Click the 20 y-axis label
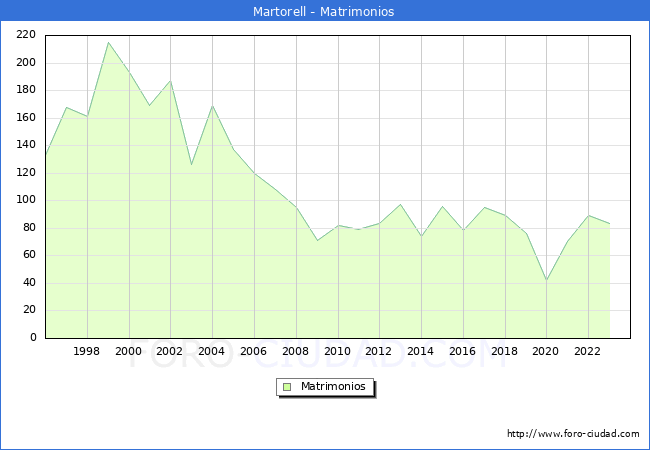The width and height of the screenshot is (650, 450). (x=29, y=310)
